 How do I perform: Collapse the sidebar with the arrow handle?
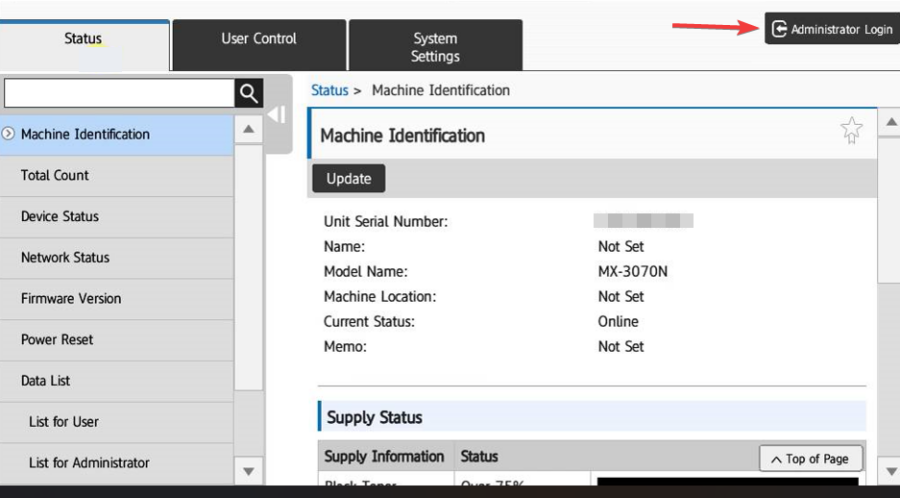coord(277,115)
